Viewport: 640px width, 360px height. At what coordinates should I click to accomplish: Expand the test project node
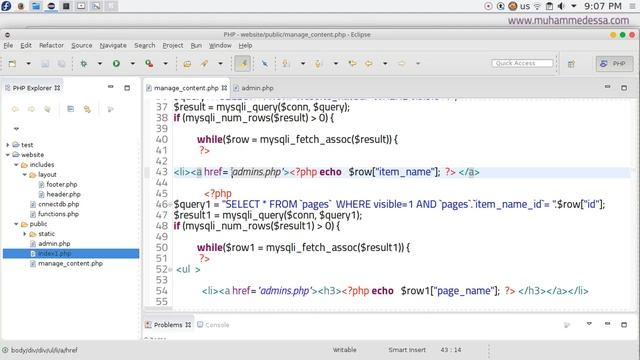pyautogui.click(x=7, y=145)
